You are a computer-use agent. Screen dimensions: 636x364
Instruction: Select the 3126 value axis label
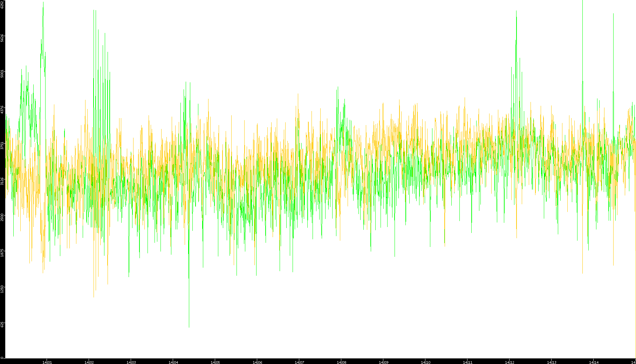pos(2,181)
